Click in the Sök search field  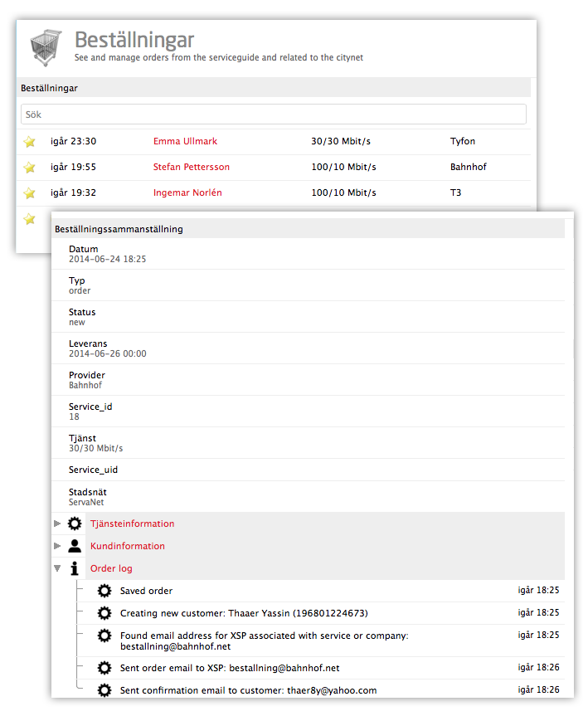tap(273, 114)
